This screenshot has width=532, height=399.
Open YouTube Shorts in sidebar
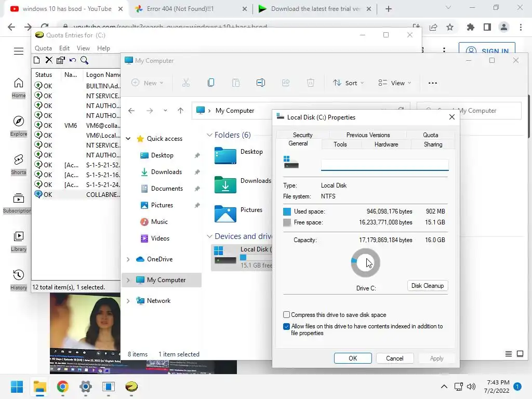click(x=19, y=165)
